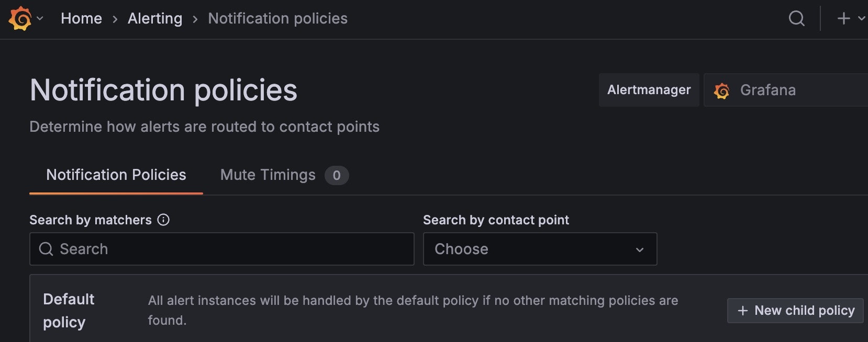Open the Grafana home logo
Image resolution: width=868 pixels, height=342 pixels.
[20, 17]
